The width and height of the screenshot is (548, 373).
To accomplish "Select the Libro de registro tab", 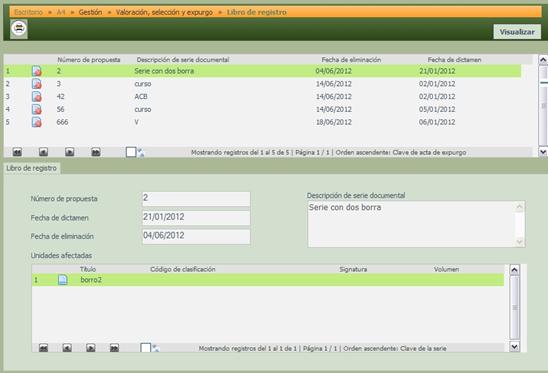I will (x=31, y=168).
